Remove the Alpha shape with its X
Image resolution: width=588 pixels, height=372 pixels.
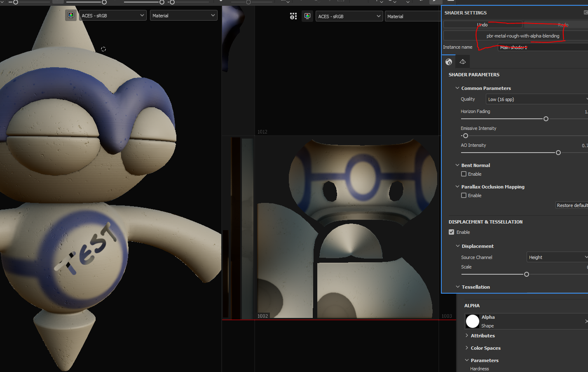click(586, 321)
